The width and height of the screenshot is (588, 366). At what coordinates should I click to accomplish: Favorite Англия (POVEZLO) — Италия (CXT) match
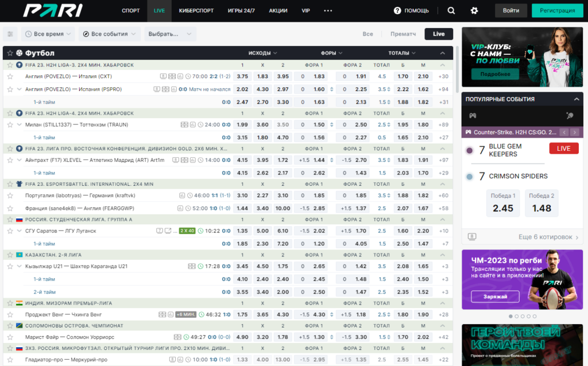(x=10, y=76)
